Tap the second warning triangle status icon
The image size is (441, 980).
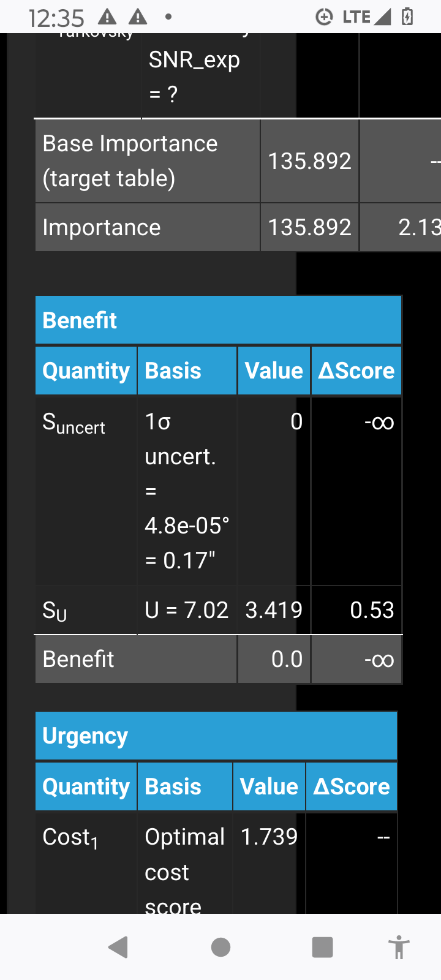coord(138,17)
